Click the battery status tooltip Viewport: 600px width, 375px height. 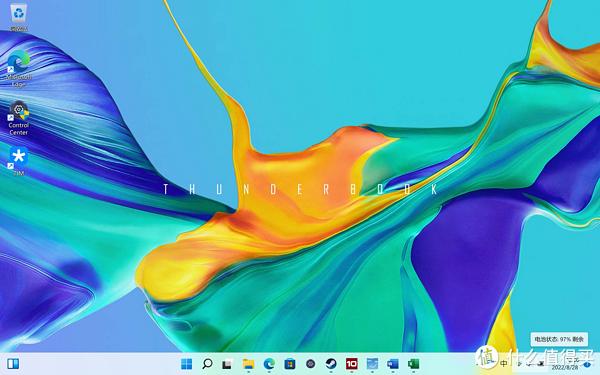pyautogui.click(x=559, y=339)
